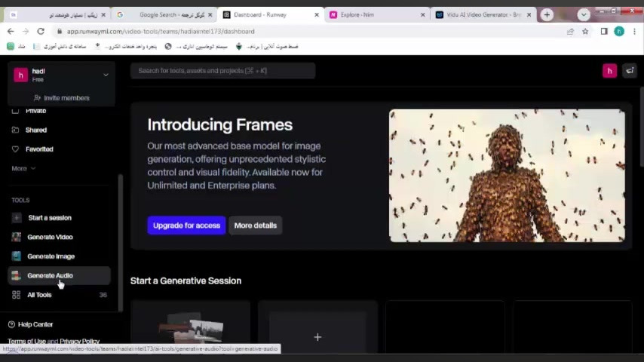The height and width of the screenshot is (362, 644).
Task: Open the first session card with images
Action: point(190,327)
